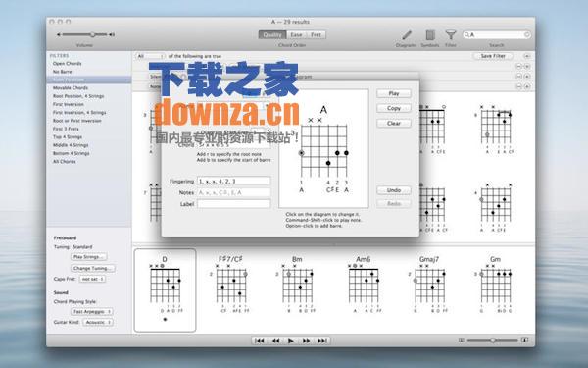Rewind to the previous chord
Viewport: 588px width, 368px height.
[x=275, y=341]
